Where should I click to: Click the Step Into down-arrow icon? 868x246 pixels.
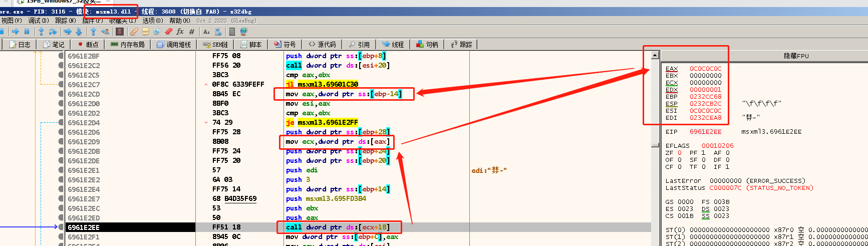point(42,32)
